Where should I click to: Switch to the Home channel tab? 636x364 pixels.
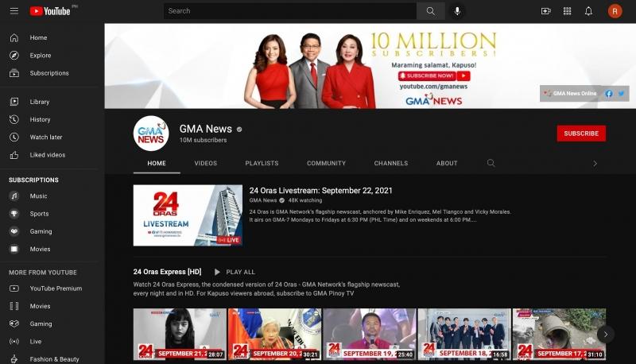[x=157, y=164]
